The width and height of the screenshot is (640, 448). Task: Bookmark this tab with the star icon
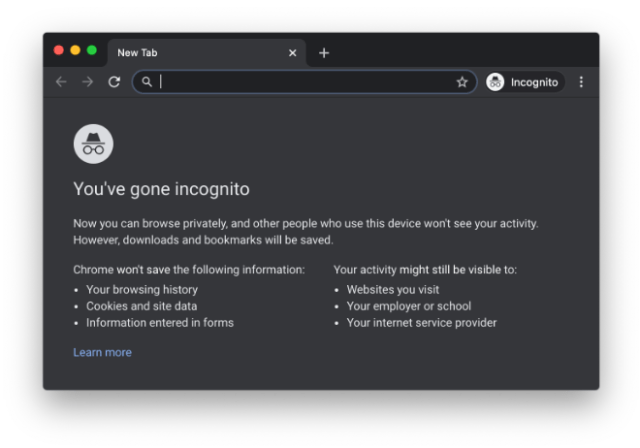coord(462,82)
